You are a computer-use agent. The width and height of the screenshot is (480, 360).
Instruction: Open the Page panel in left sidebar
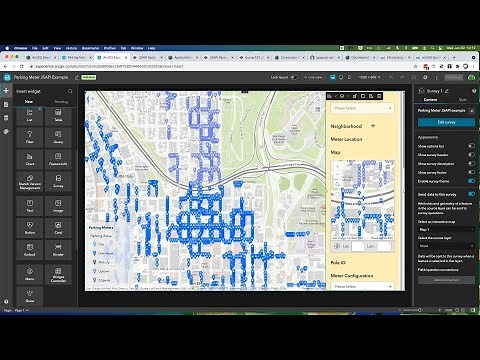(x=6, y=104)
